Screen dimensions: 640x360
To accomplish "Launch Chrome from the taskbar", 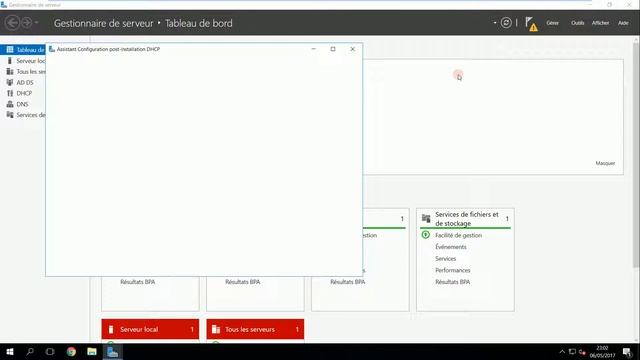I will tap(71, 351).
